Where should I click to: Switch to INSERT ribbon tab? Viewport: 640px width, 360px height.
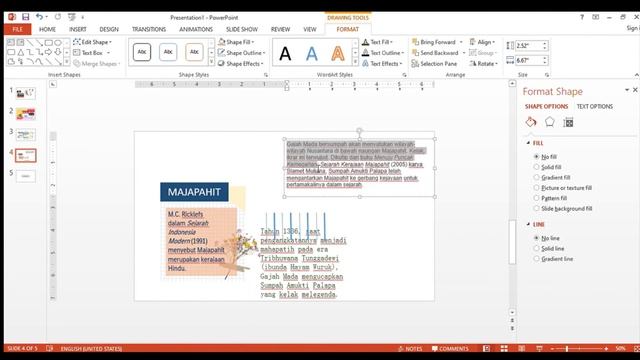pos(78,29)
